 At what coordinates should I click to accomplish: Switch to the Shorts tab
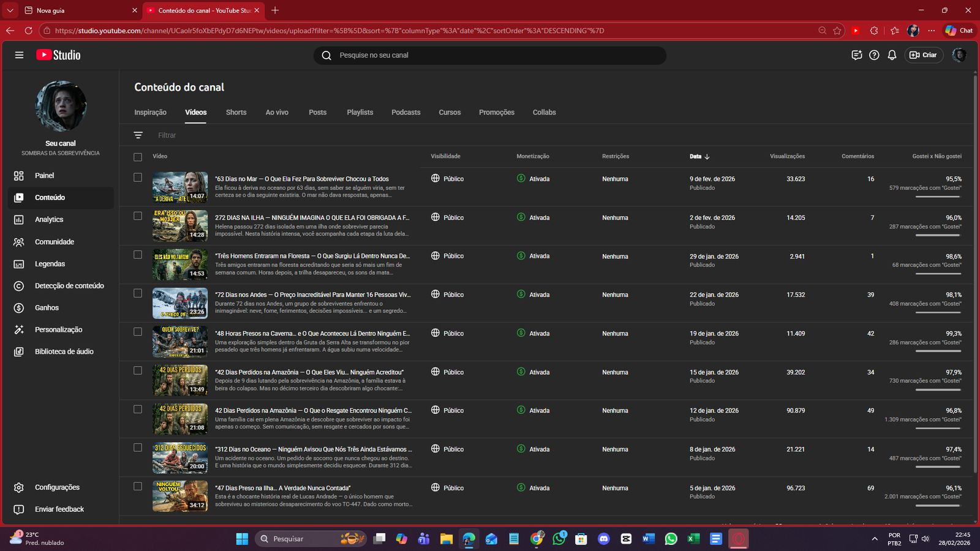tap(236, 113)
